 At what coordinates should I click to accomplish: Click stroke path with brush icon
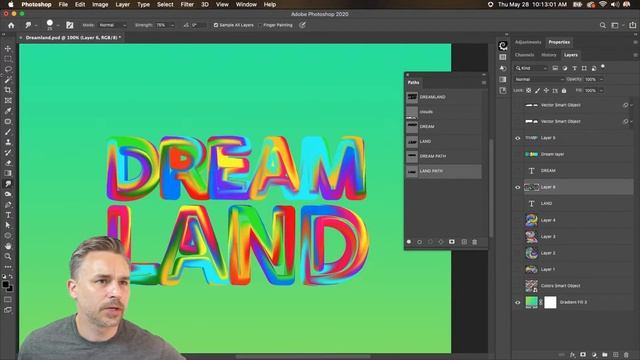click(x=419, y=242)
